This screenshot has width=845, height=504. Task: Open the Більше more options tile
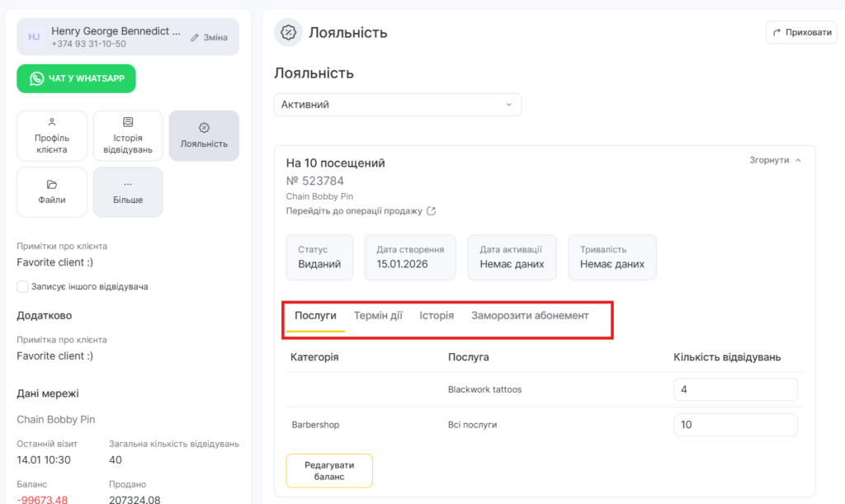127,191
